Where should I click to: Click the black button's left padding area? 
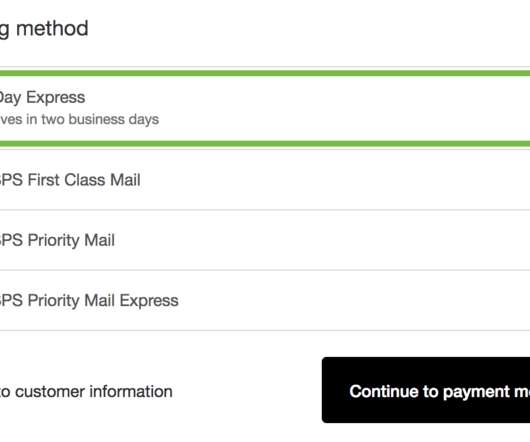click(336, 390)
